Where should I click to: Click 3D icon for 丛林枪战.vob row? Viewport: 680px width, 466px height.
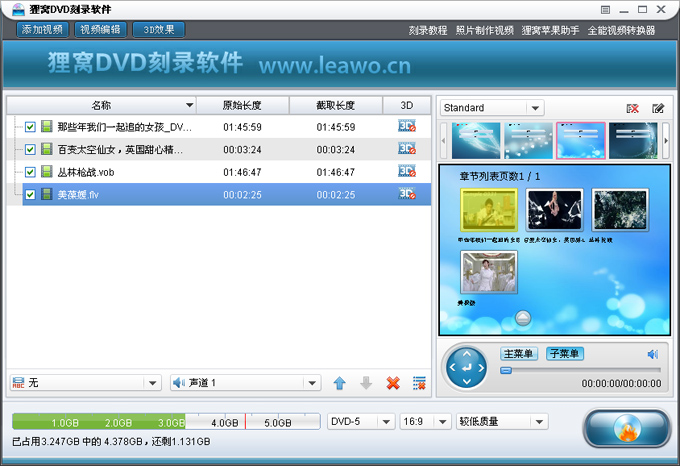407,172
